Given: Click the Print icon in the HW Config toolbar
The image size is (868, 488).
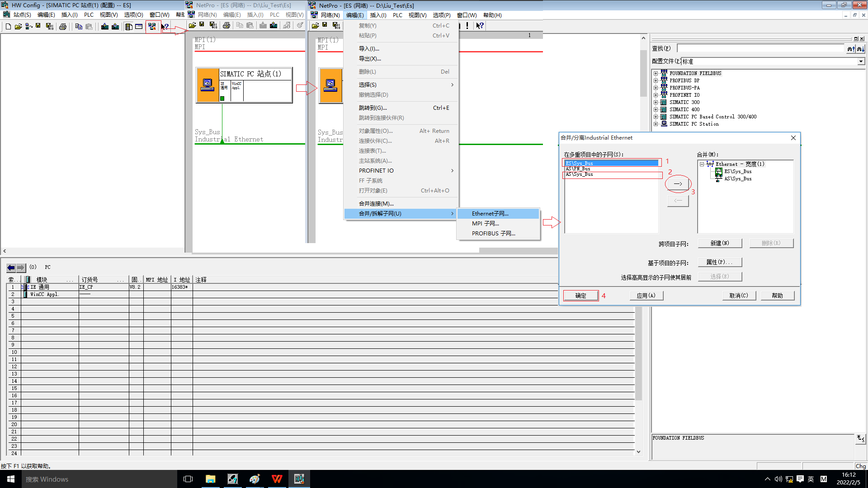Looking at the screenshot, I should click(x=63, y=26).
